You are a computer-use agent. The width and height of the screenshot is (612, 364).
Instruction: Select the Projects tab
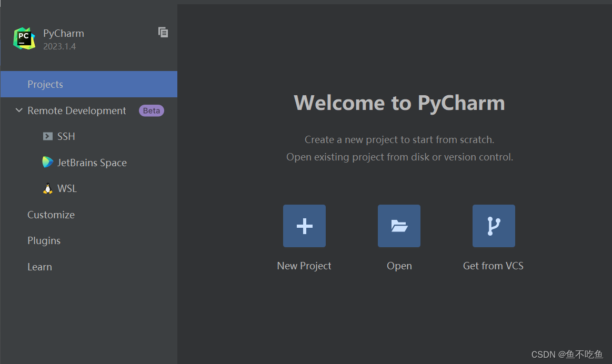pyautogui.click(x=89, y=84)
